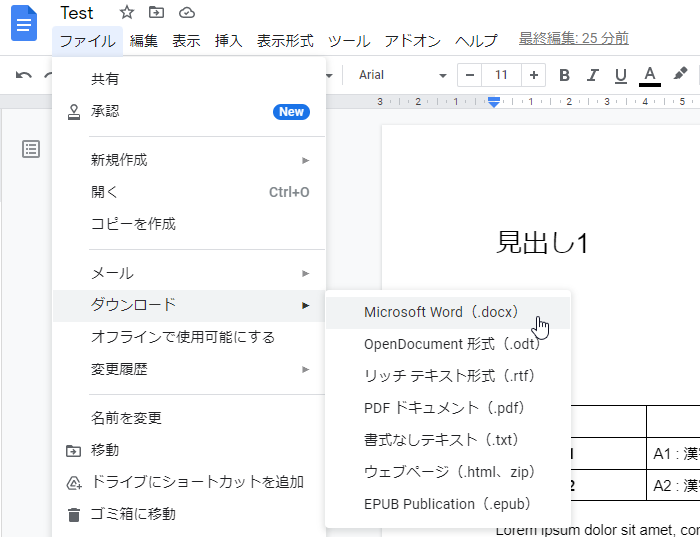This screenshot has height=537, width=700.
Task: Increase font size with plus button
Action: pyautogui.click(x=534, y=75)
